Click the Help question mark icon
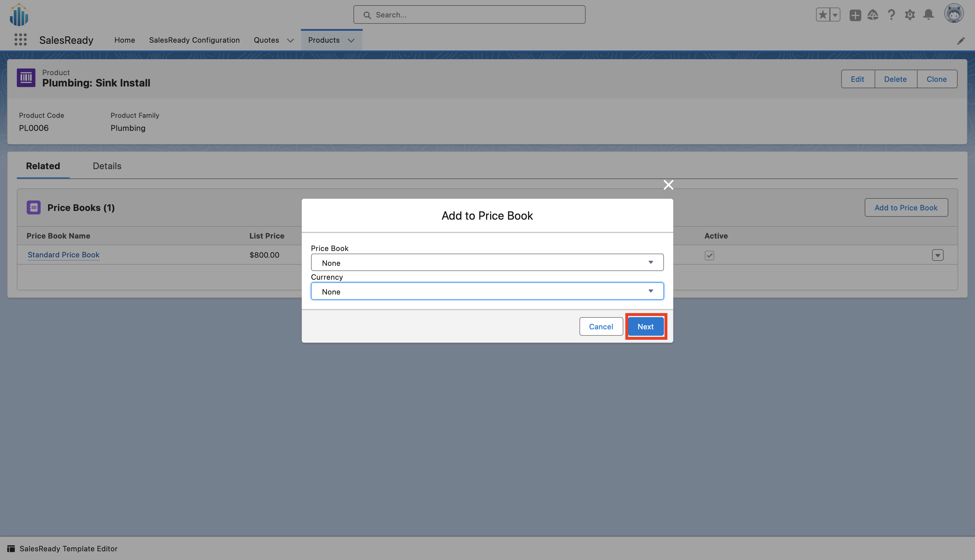The height and width of the screenshot is (560, 975). [891, 15]
